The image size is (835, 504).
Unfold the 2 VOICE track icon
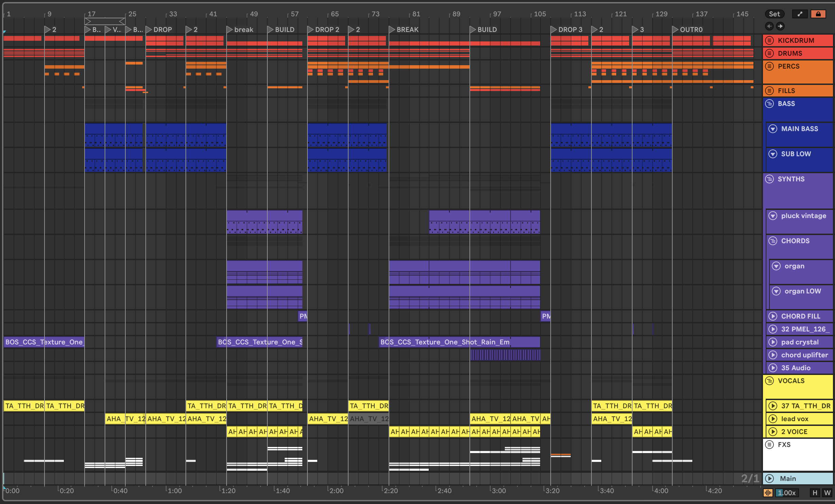(x=773, y=432)
